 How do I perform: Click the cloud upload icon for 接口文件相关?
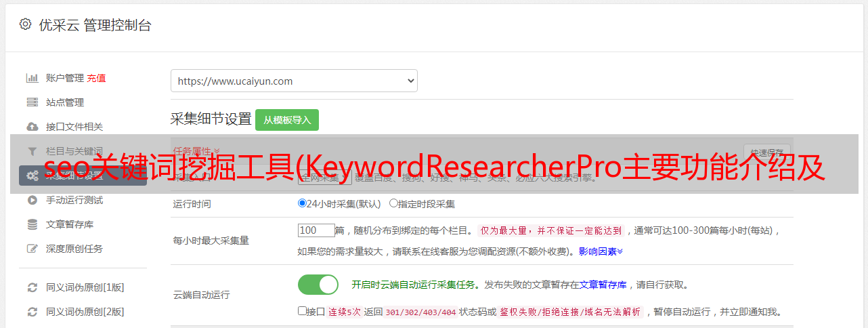tap(32, 127)
